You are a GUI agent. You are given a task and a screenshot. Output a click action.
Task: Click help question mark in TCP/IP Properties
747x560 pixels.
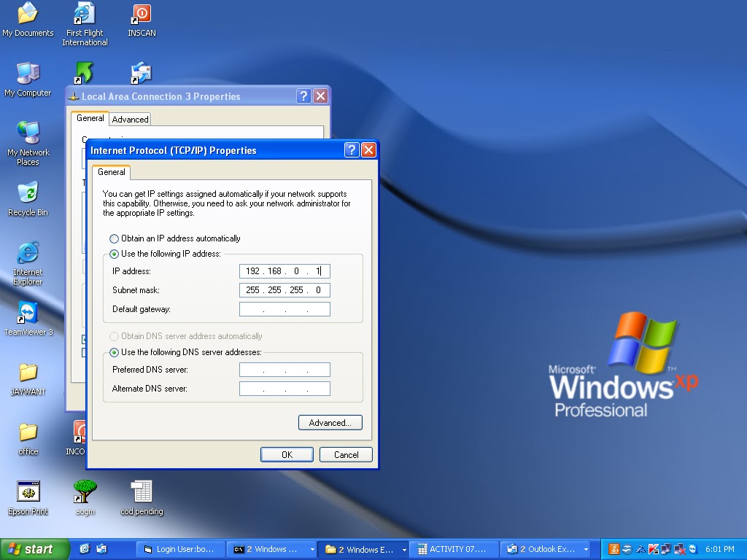click(x=351, y=150)
